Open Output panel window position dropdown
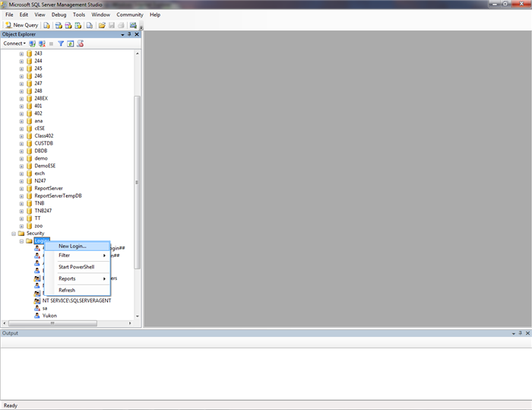The height and width of the screenshot is (410, 532). pyautogui.click(x=513, y=334)
